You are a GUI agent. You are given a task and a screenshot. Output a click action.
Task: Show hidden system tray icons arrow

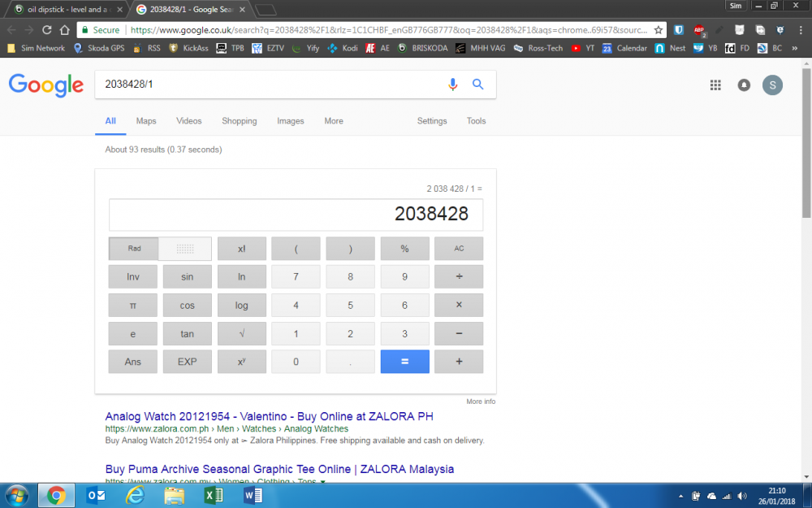680,496
